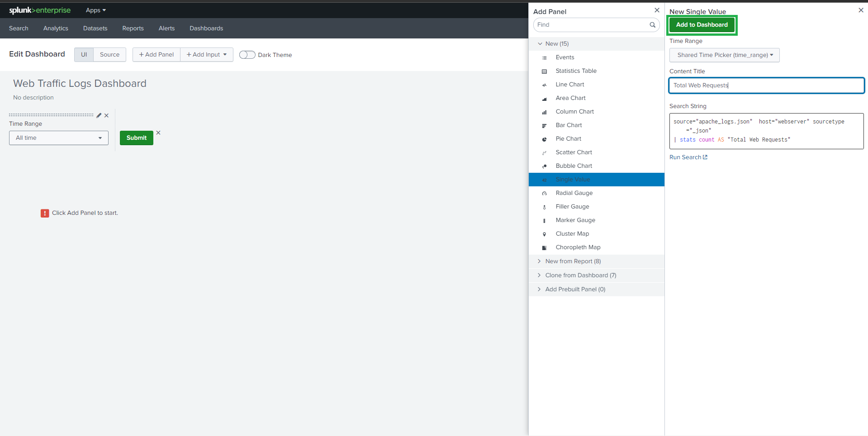This screenshot has height=436, width=868.
Task: Click Add to Dashboard button
Action: [702, 25]
